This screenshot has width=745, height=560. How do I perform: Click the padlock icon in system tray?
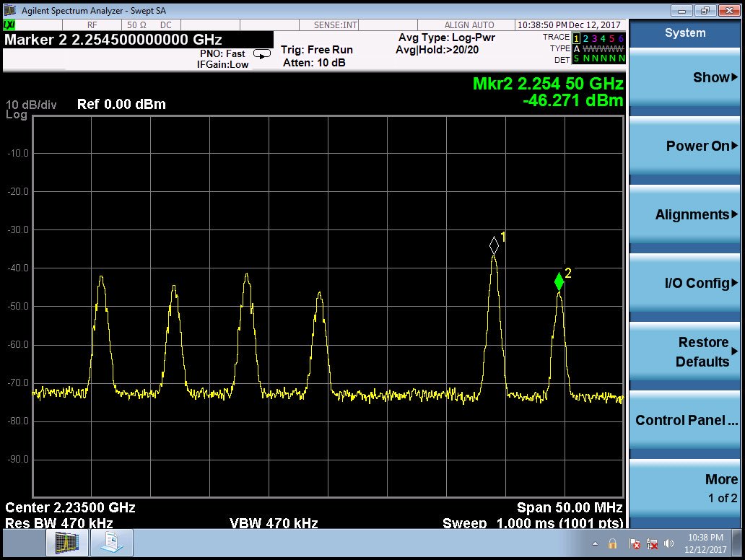612,543
